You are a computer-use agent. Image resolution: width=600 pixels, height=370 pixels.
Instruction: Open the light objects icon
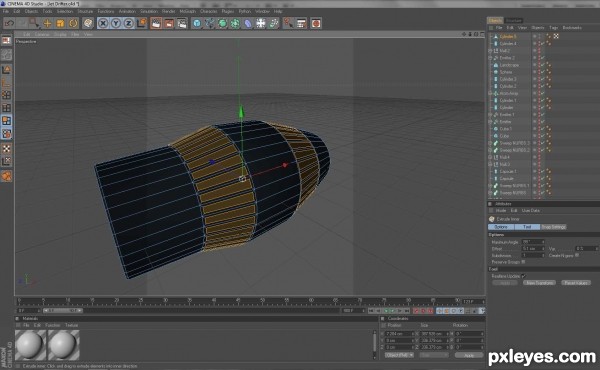tap(274, 23)
